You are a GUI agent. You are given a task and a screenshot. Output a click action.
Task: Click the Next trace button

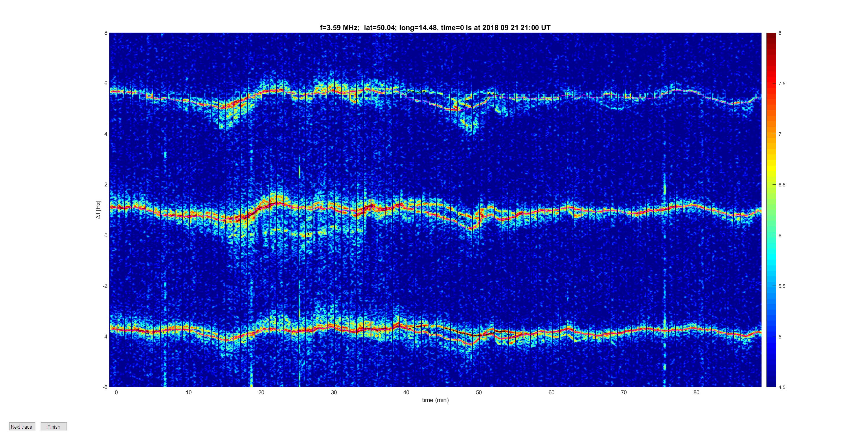(22, 427)
